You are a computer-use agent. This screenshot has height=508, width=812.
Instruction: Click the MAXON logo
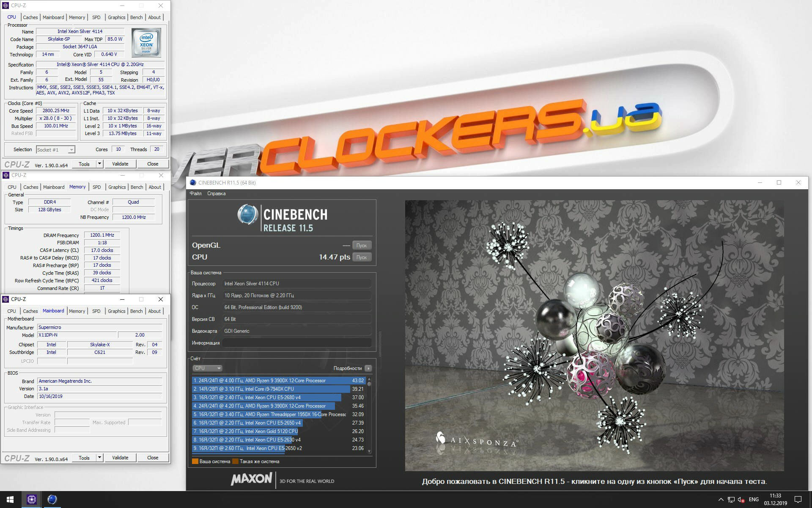[x=251, y=479]
